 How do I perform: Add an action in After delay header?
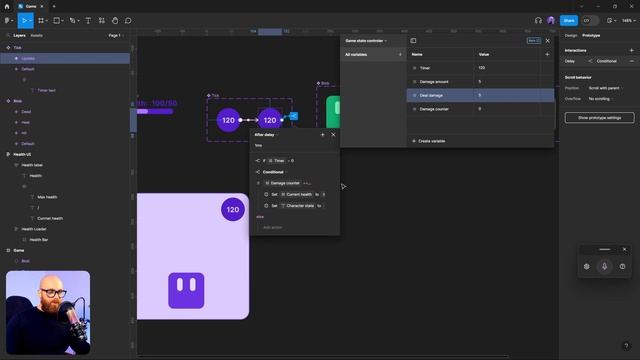[x=322, y=135]
